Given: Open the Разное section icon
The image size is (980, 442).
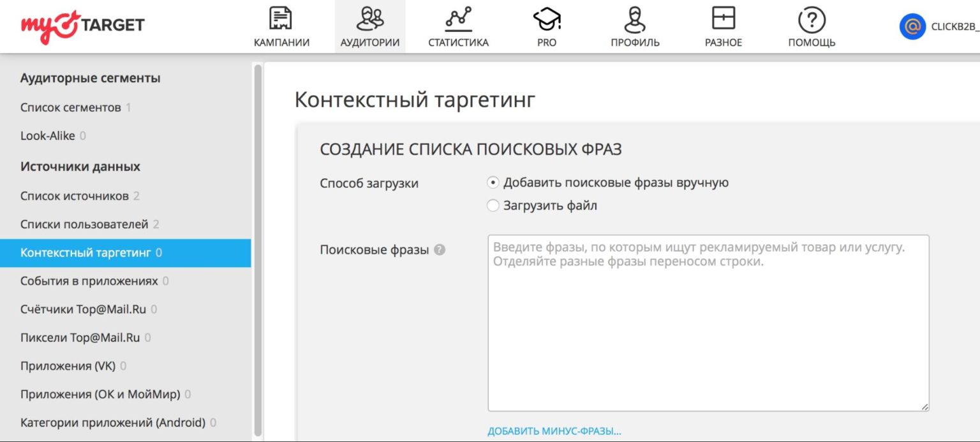Looking at the screenshot, I should [x=723, y=19].
